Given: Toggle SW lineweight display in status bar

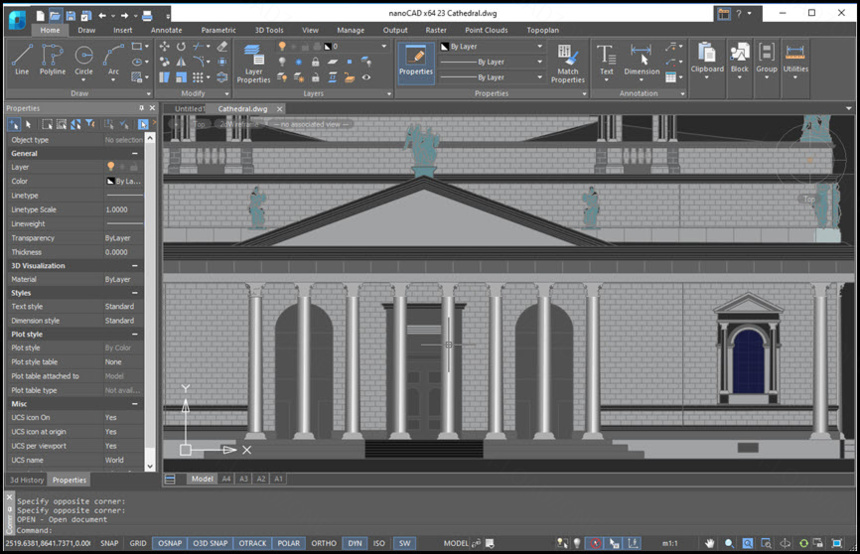Looking at the screenshot, I should (405, 543).
